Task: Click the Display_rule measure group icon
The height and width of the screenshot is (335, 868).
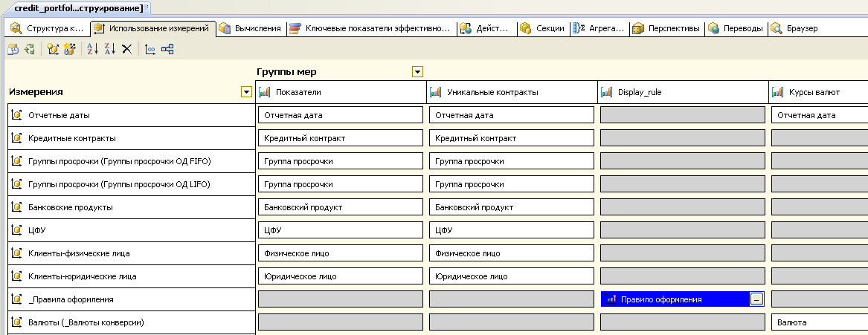Action: (607, 92)
